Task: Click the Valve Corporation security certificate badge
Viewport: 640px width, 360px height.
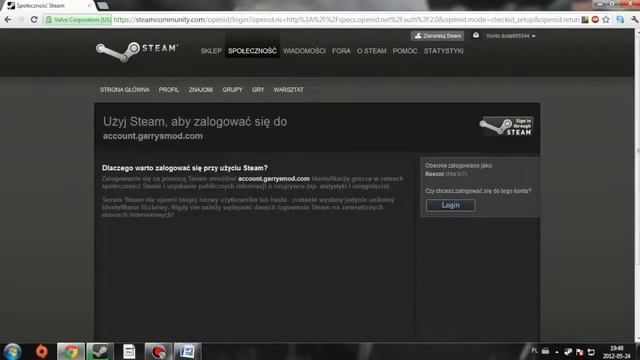Action: tap(78, 20)
